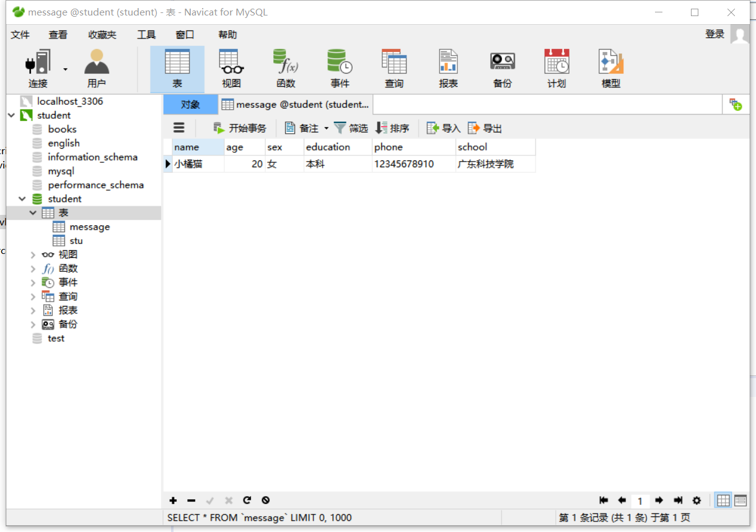The width and height of the screenshot is (756, 532).
Task: Open the 报表 report toolbar icon
Action: (x=448, y=69)
